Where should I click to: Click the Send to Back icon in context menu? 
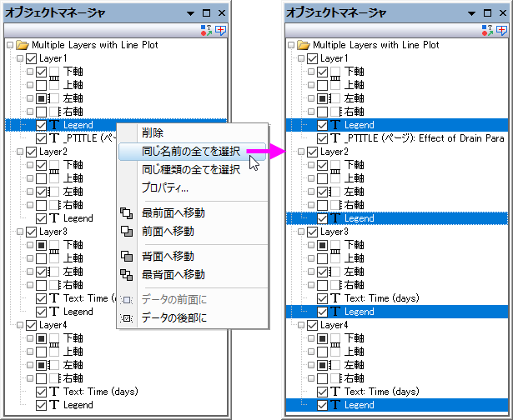(126, 274)
